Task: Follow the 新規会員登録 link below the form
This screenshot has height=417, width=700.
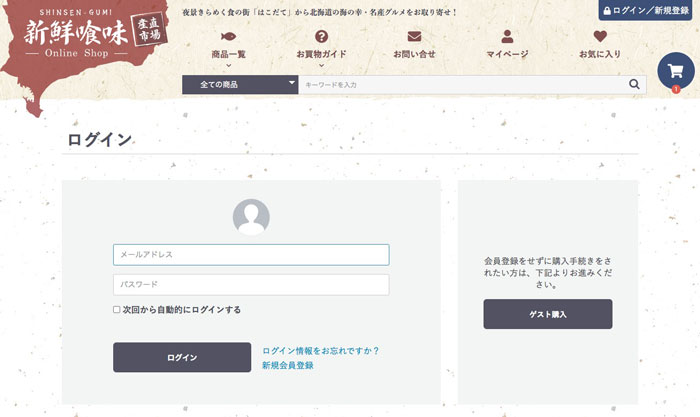Action: pyautogui.click(x=287, y=366)
